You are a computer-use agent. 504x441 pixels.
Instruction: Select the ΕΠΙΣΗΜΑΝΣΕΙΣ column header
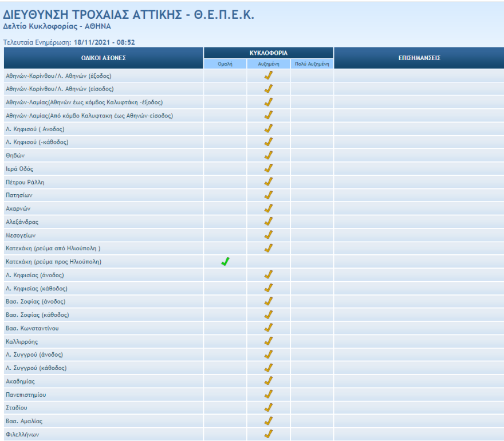point(419,58)
